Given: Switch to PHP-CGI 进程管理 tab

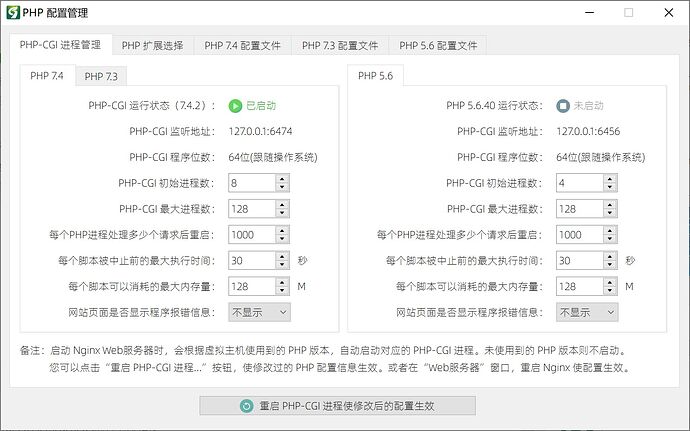Looking at the screenshot, I should pos(60,45).
